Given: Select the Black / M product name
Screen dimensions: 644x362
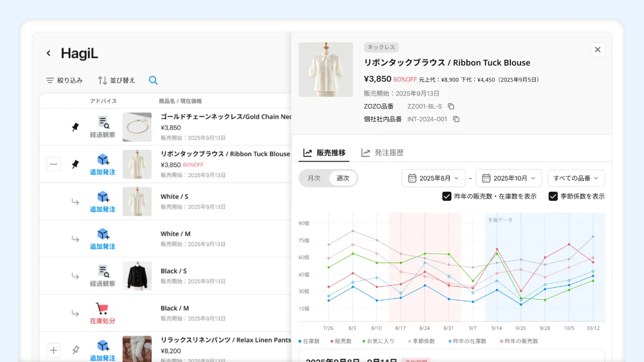Looking at the screenshot, I should (x=175, y=308).
